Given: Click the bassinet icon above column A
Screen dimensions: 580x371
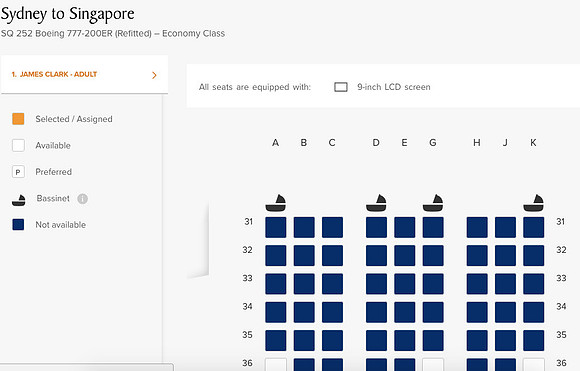Looking at the screenshot, I should [x=276, y=203].
